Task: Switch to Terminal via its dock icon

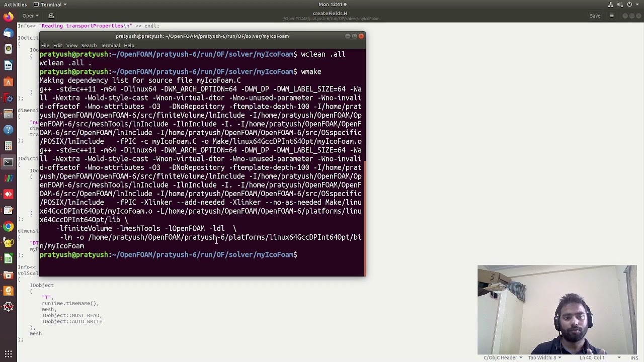Action: (8, 162)
